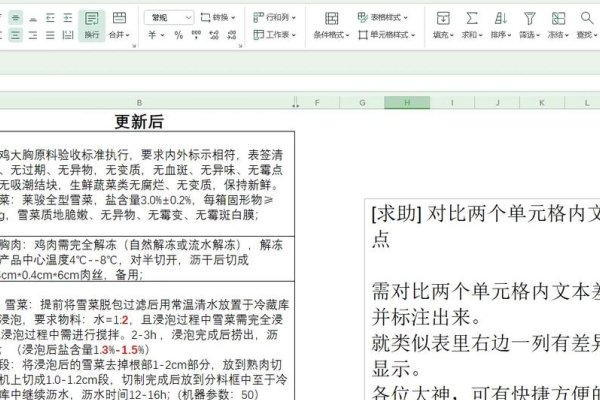Toggle vertical middle alignment
The height and width of the screenshot is (400, 600).
point(16,18)
